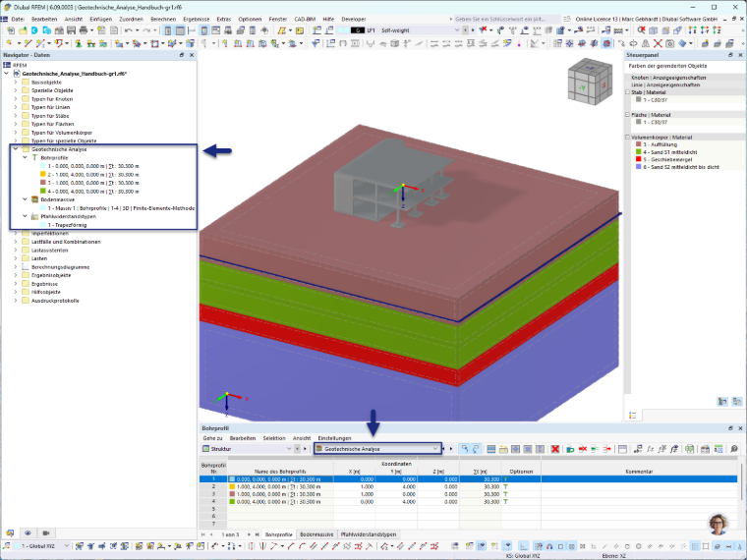Select table row 2 borehole profile name cell

[280, 486]
